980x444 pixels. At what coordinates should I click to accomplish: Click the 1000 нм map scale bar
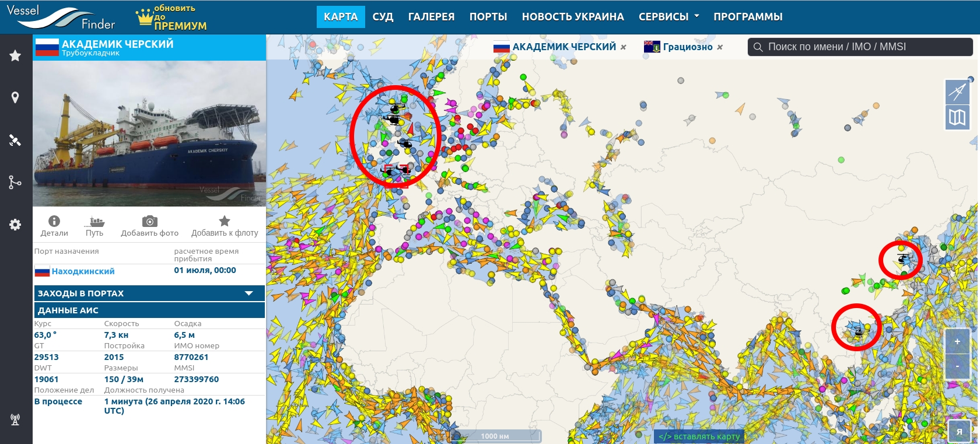(x=495, y=436)
